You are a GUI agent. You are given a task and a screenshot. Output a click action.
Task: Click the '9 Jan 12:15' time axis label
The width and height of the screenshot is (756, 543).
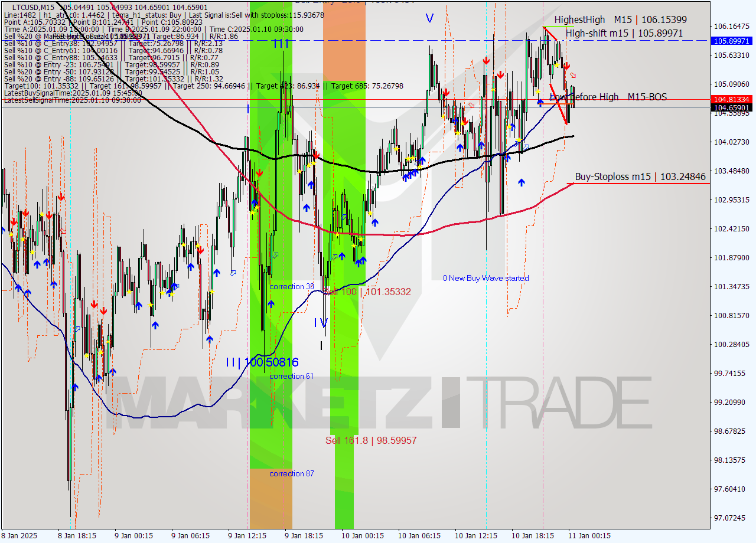tap(247, 536)
